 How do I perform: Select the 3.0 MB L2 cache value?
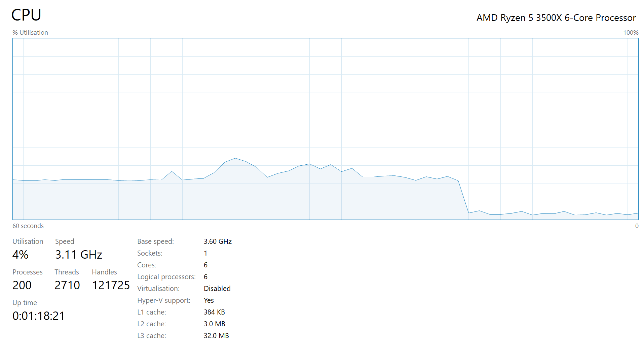coord(215,324)
